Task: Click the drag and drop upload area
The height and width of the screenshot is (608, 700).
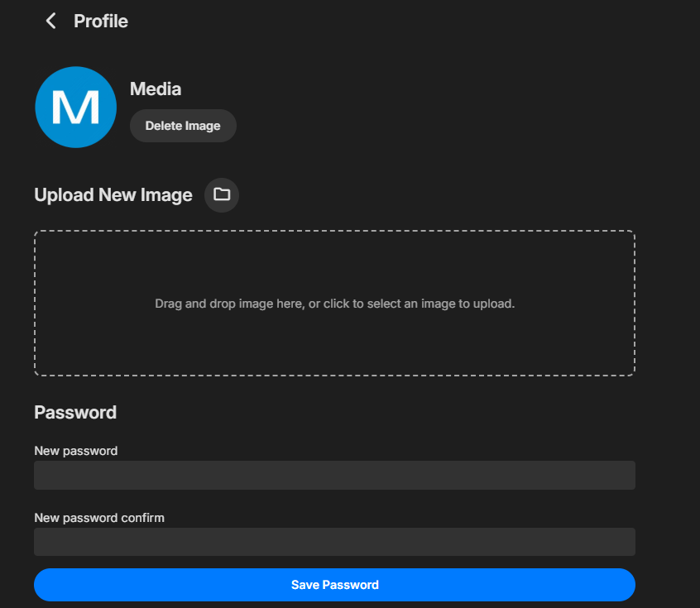Action: (x=334, y=303)
